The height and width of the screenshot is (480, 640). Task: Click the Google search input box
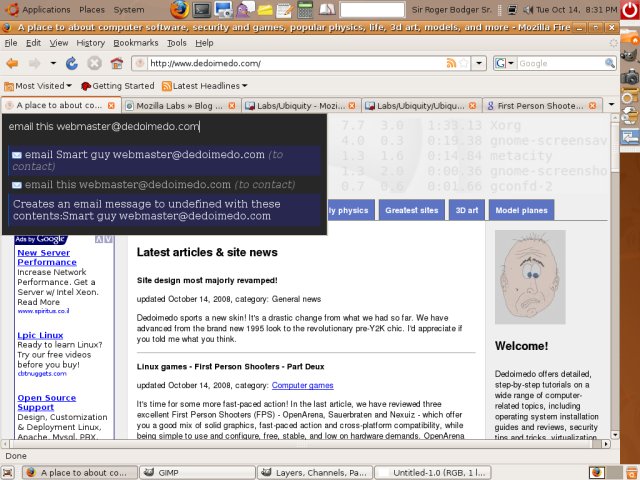(x=561, y=63)
